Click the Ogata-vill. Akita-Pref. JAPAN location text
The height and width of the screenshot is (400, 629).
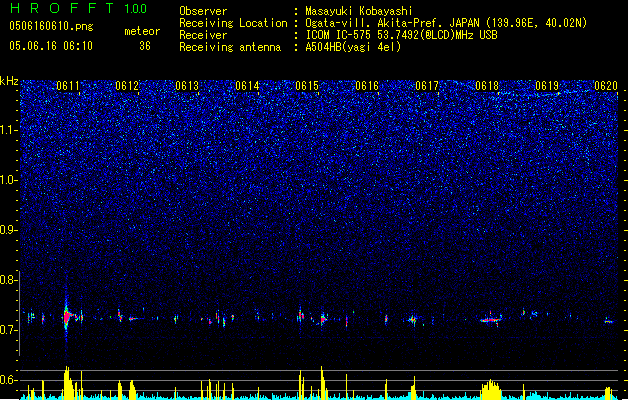click(x=446, y=23)
